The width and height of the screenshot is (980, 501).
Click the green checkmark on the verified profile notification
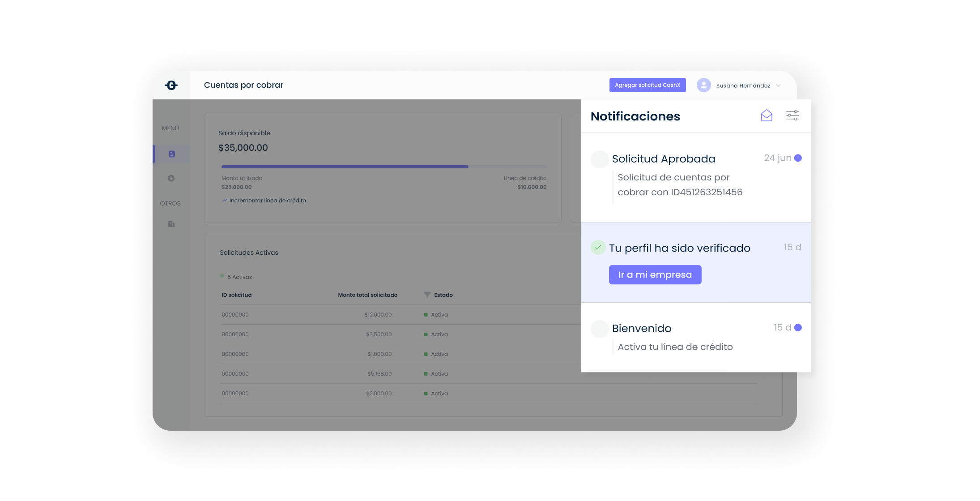[x=598, y=247]
